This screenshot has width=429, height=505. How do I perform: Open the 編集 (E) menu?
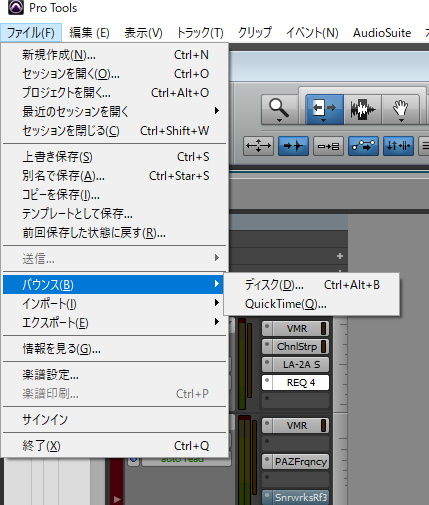pyautogui.click(x=89, y=33)
